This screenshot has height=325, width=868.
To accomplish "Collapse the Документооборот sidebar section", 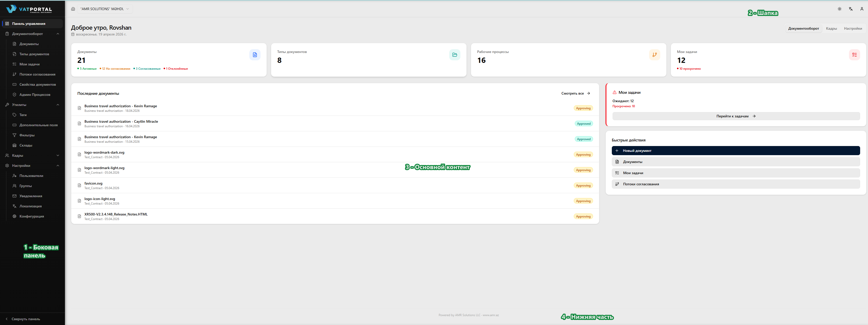I will [58, 34].
